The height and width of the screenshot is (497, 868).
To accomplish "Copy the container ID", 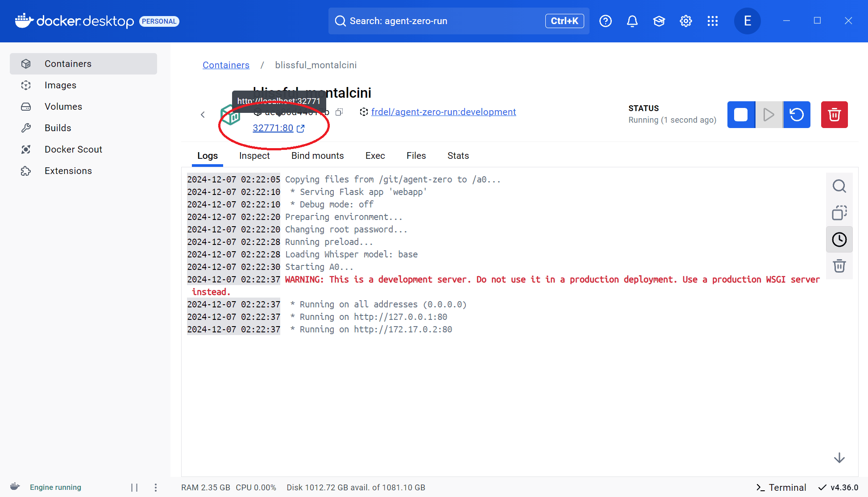I will tap(339, 112).
